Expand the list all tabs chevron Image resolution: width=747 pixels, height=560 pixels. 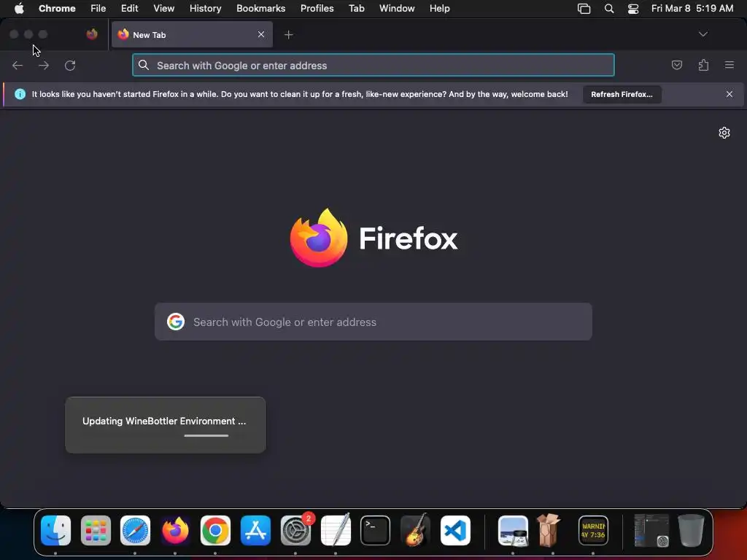pyautogui.click(x=703, y=34)
